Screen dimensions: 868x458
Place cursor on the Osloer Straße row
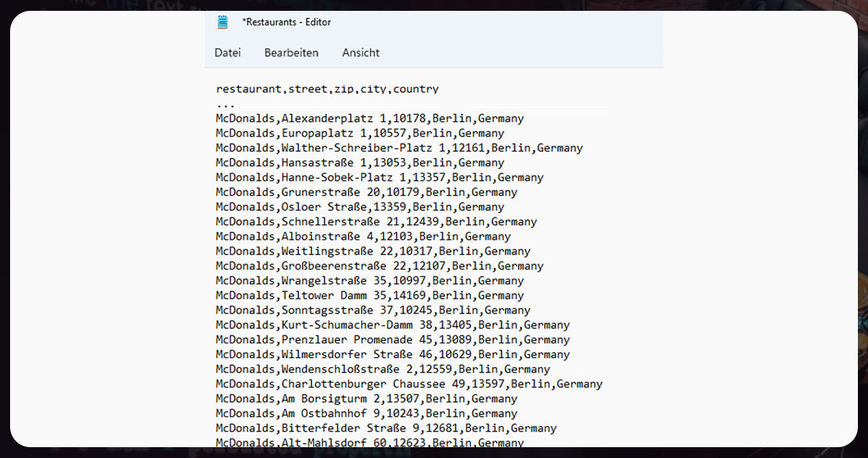tap(360, 207)
